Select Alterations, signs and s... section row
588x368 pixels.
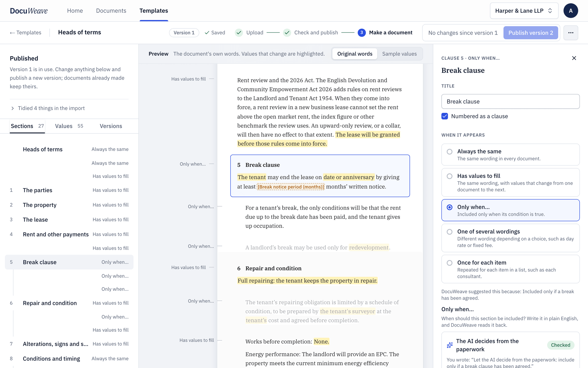coord(69,344)
